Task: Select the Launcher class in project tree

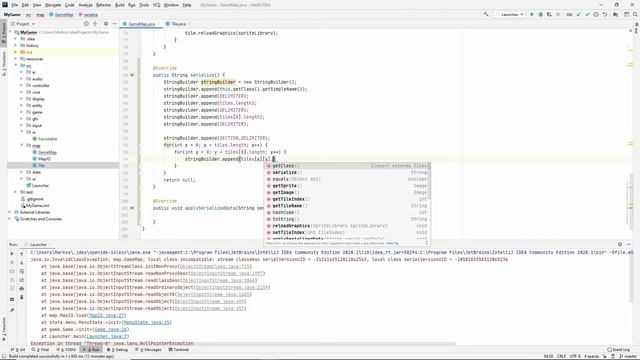Action: tap(40, 185)
